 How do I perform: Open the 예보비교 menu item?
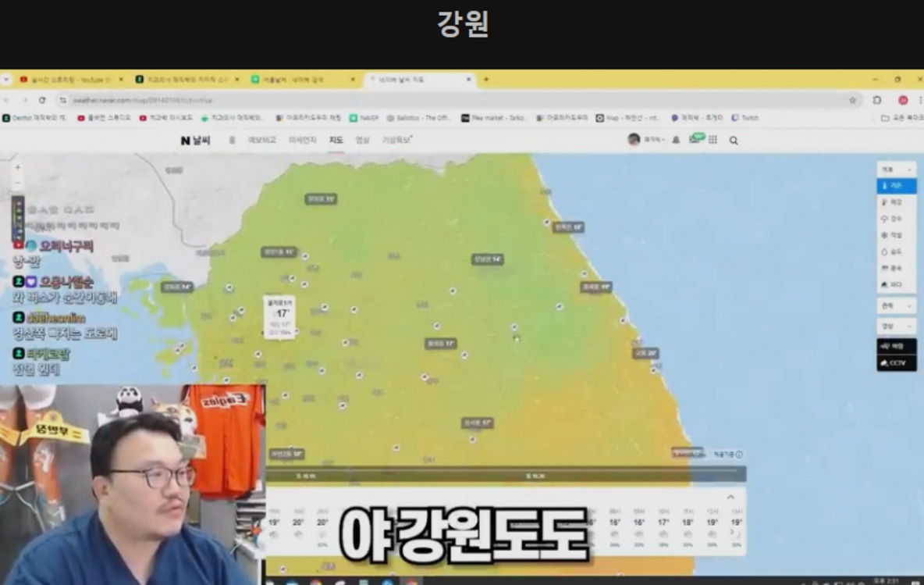pyautogui.click(x=261, y=140)
